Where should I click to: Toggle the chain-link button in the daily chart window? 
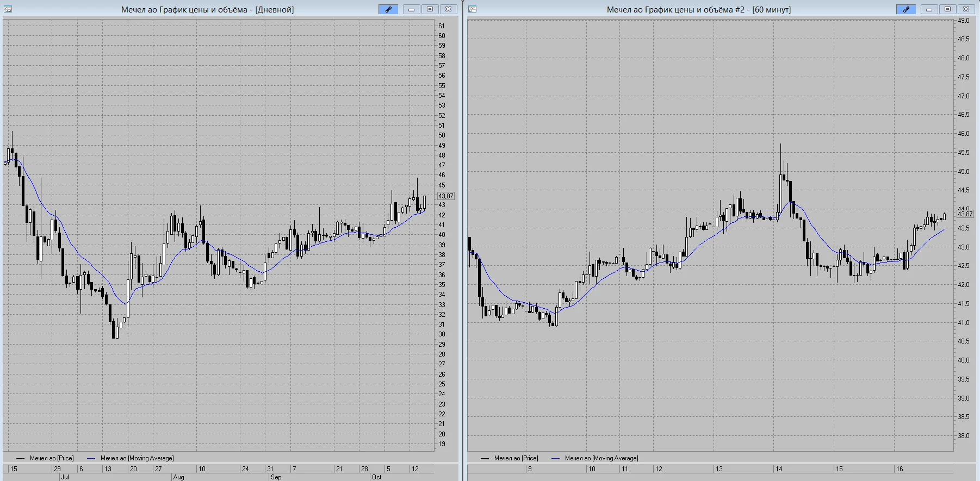click(x=388, y=9)
